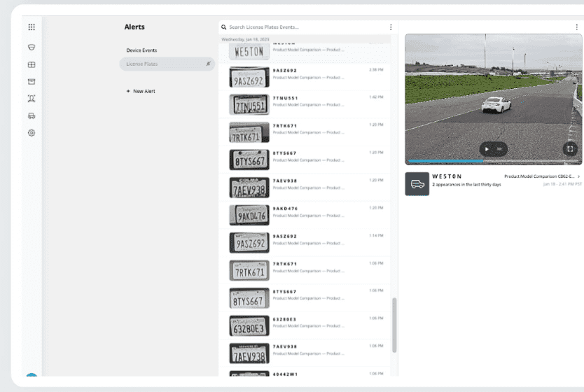This screenshot has width=584, height=392.
Task: Click the WE5TON plate title under video
Action: coord(447,176)
